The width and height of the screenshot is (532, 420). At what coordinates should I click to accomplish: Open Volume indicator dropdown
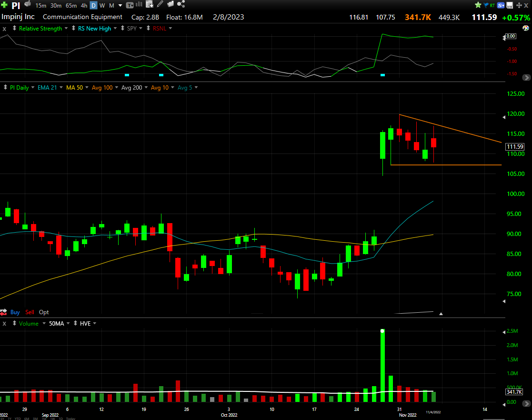click(x=44, y=323)
